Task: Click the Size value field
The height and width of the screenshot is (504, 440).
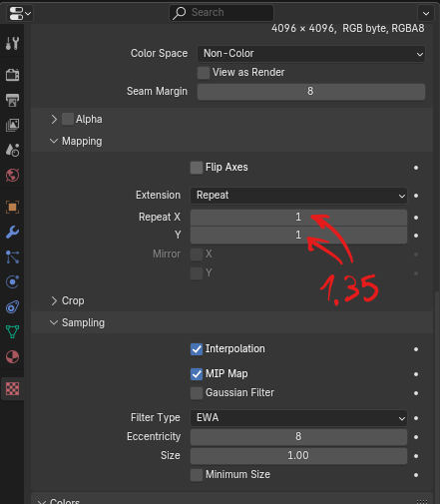Action: [x=298, y=456]
